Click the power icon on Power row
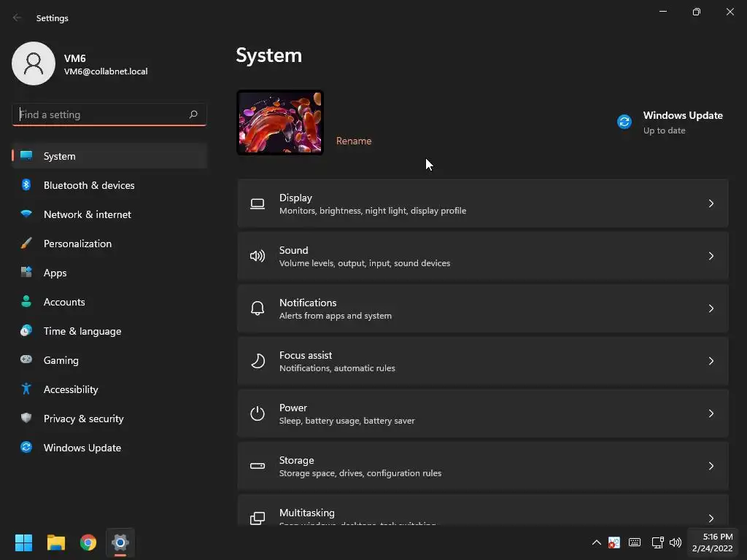 click(258, 413)
